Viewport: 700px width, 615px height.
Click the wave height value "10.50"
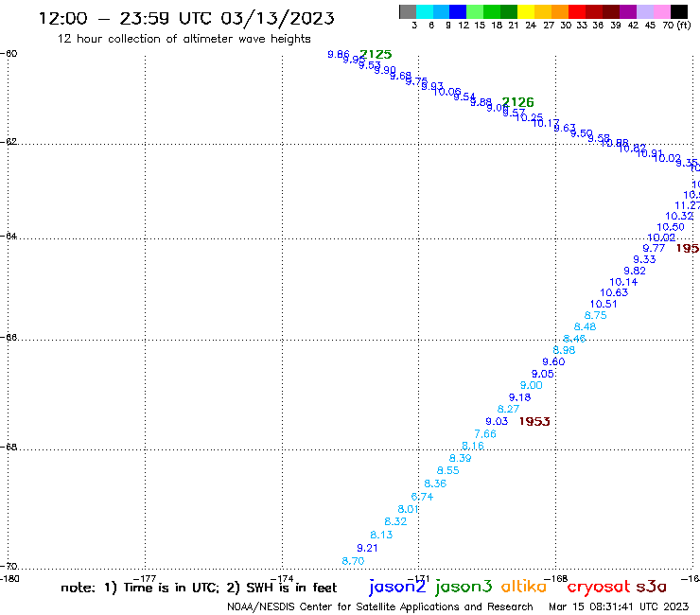pyautogui.click(x=671, y=227)
